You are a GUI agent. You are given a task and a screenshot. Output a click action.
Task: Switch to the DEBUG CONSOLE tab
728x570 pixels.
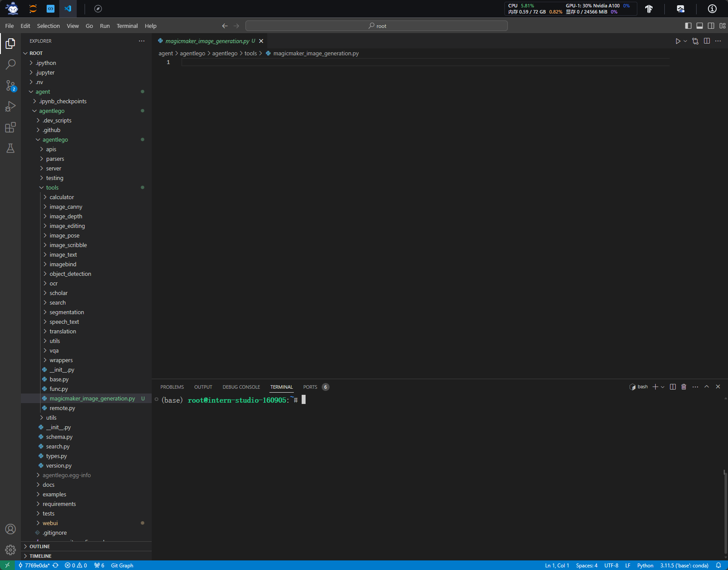point(241,387)
